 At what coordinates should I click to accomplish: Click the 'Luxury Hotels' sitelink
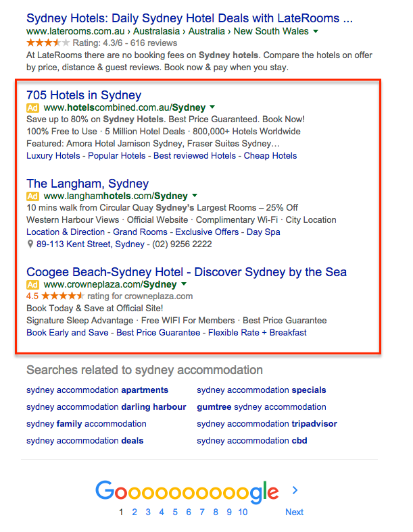click(x=54, y=155)
